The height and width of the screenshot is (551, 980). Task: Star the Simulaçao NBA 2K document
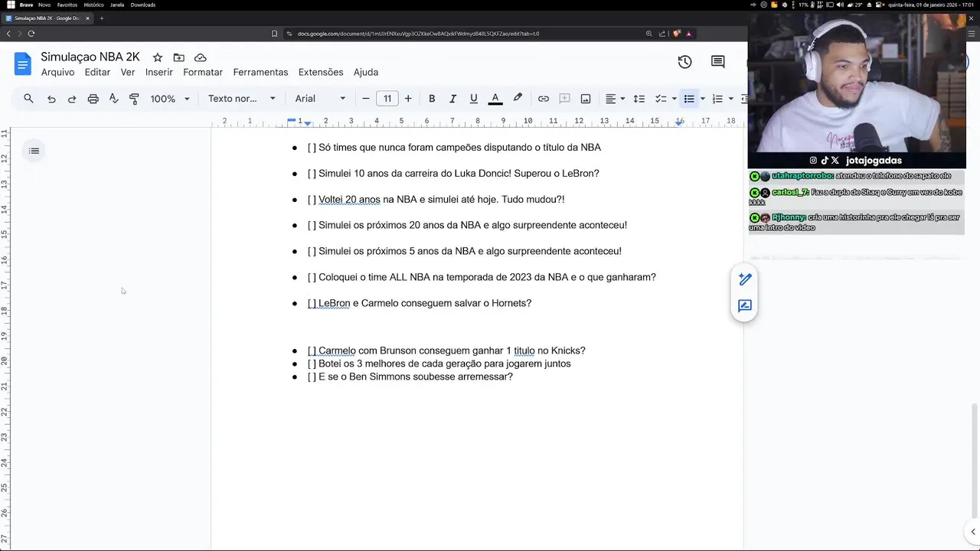click(157, 57)
